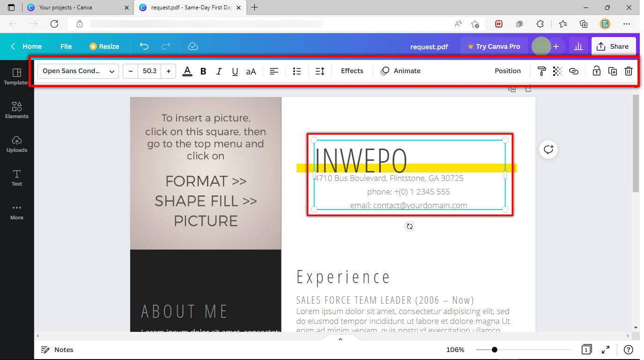This screenshot has height=360, width=644.
Task: Delete the selected INWEPO text box
Action: pyautogui.click(x=628, y=71)
